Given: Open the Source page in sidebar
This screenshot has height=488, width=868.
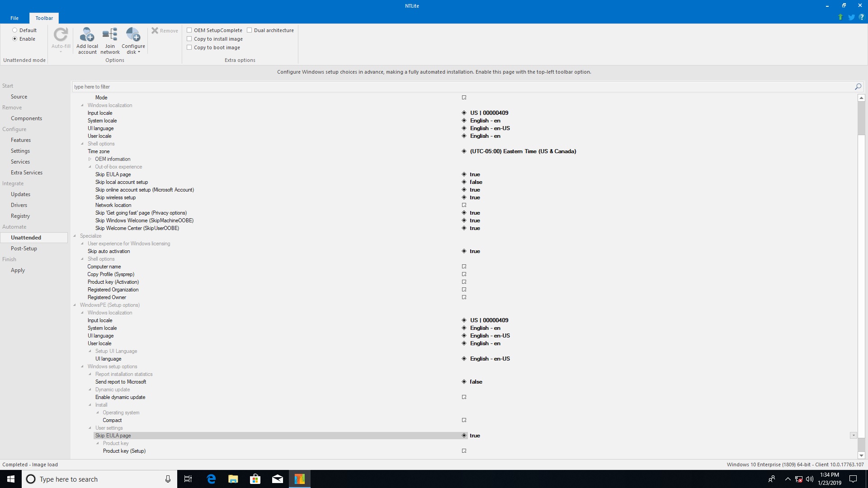Looking at the screenshot, I should pos(19,97).
